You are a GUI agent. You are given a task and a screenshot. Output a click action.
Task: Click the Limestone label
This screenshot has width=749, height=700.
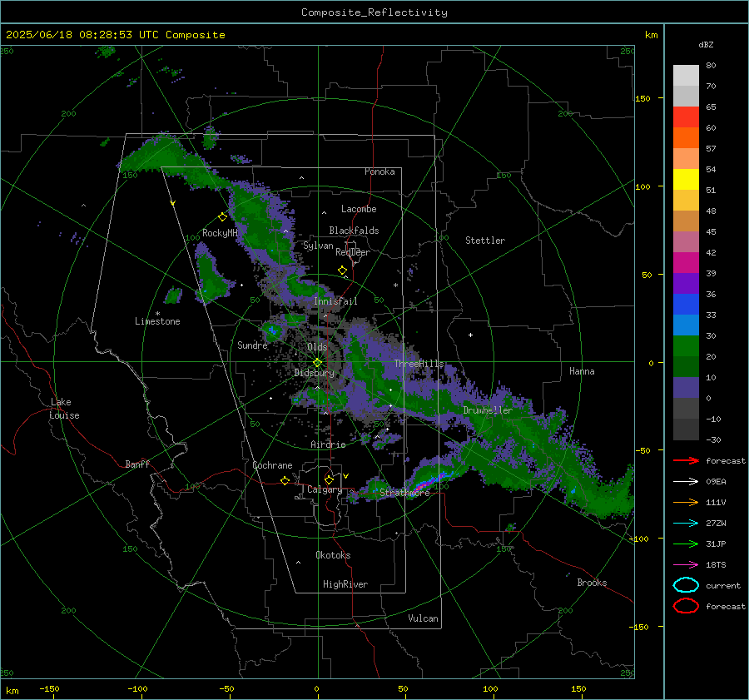click(x=157, y=321)
